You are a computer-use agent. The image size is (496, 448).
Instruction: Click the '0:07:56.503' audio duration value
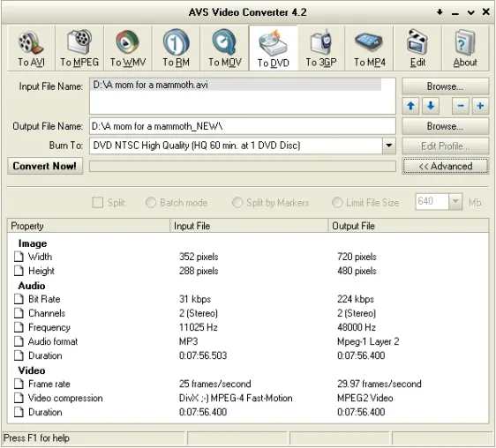pos(203,355)
